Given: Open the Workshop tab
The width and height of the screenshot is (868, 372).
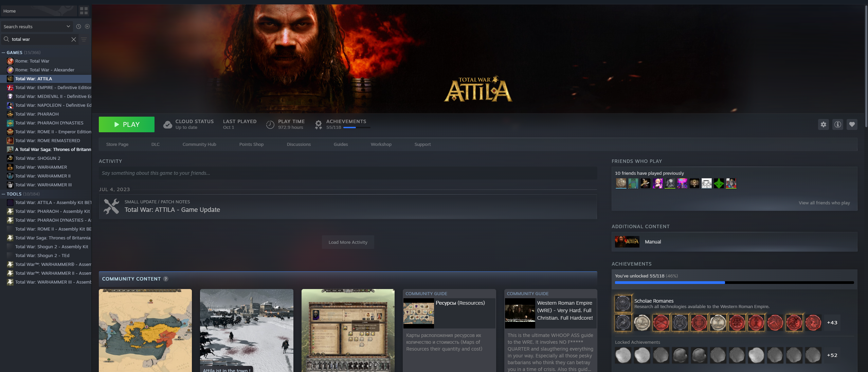Looking at the screenshot, I should pyautogui.click(x=381, y=145).
